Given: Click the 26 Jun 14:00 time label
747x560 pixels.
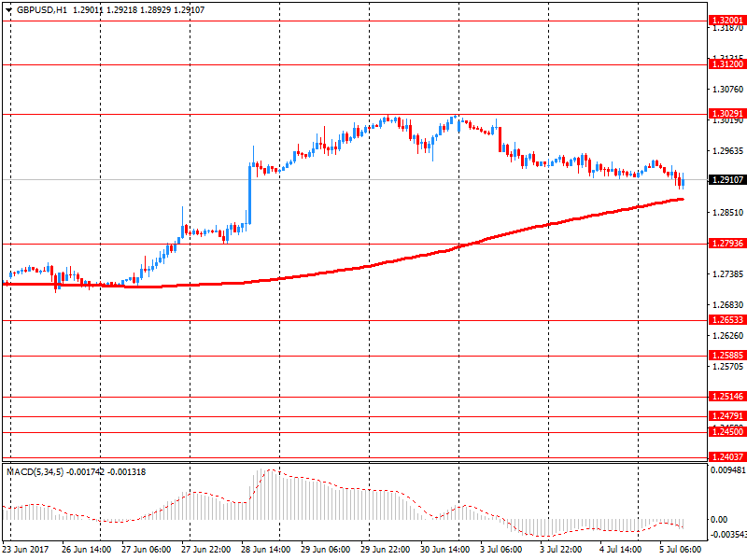Looking at the screenshot, I should [x=86, y=549].
